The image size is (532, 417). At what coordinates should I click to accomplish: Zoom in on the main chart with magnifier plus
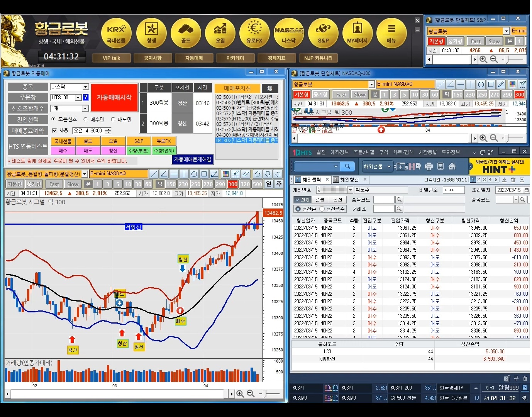(x=240, y=393)
